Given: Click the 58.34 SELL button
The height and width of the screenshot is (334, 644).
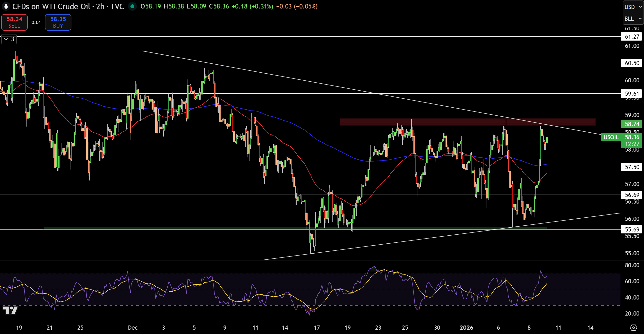Looking at the screenshot, I should pyautogui.click(x=15, y=22).
